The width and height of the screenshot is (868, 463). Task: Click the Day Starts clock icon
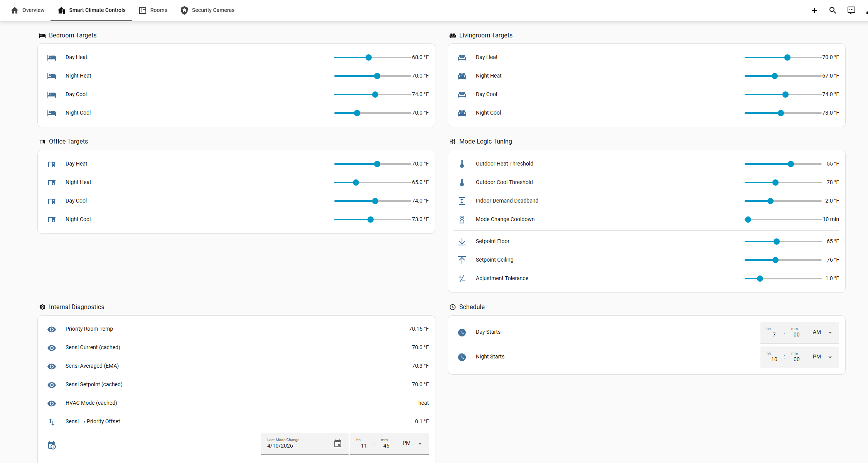[x=462, y=332]
